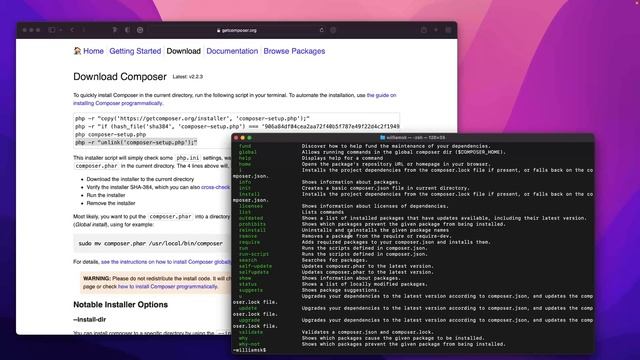Go back with Safari's back arrow
This screenshot has width=640, height=360.
pos(72,30)
